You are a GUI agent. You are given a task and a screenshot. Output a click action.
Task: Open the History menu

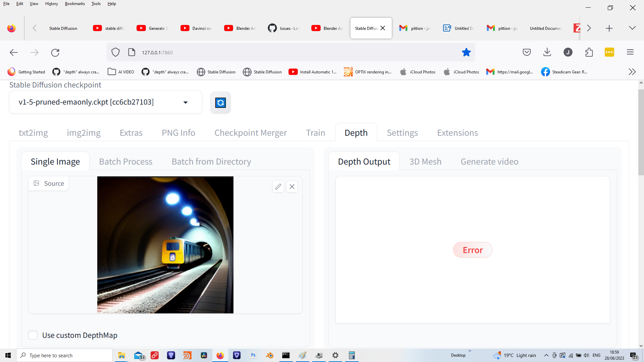51,4
